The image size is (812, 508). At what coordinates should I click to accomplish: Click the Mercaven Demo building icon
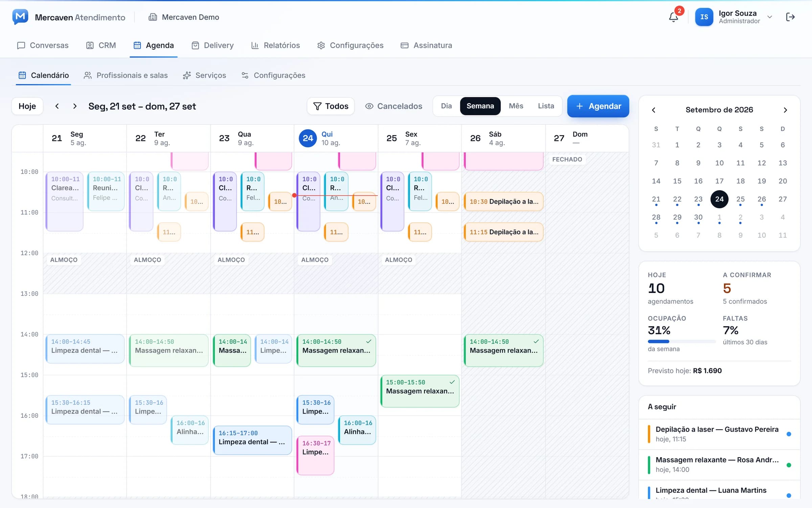153,17
